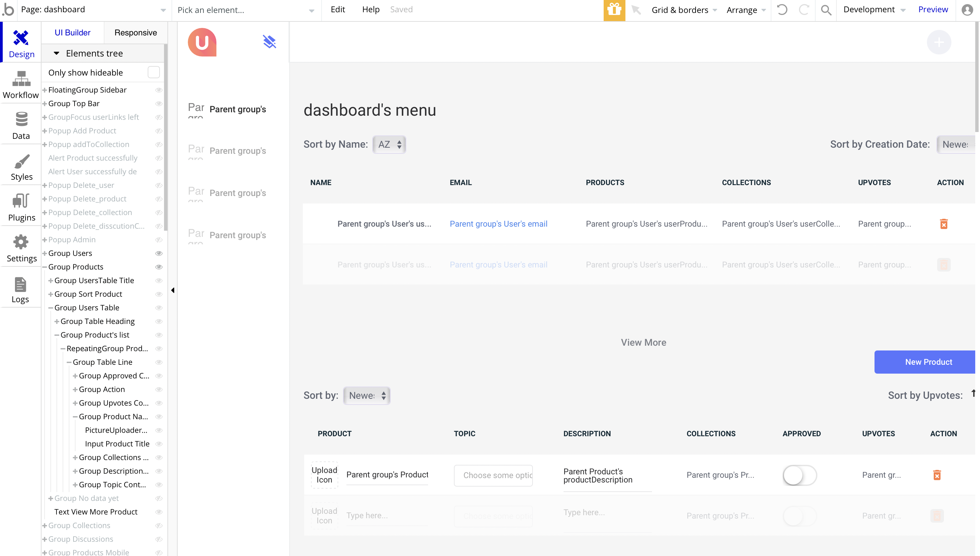Click the undo arrow icon
The height and width of the screenshot is (556, 980).
tap(782, 10)
